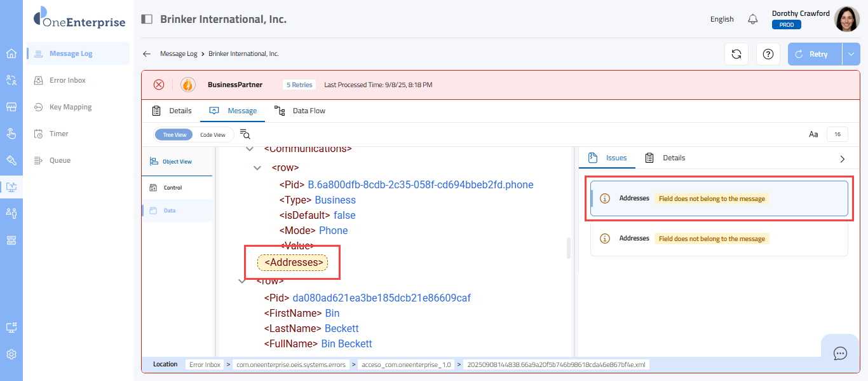Switch to Tree View toggle
Viewport: 868px width, 381px height.
[x=175, y=135]
